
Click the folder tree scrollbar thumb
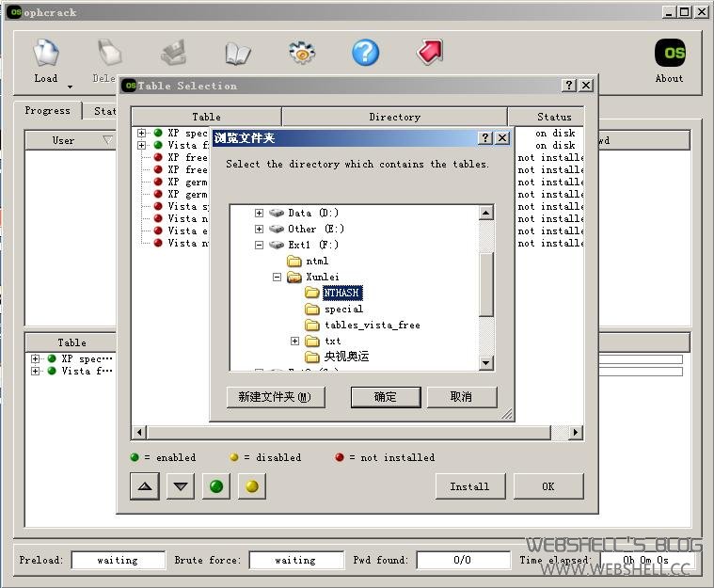coord(486,284)
